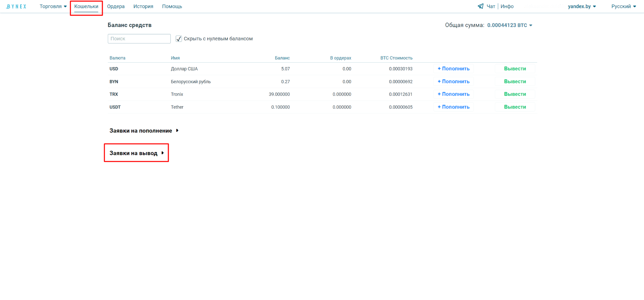Click Вывести for the BYN wallet
The image size is (644, 300).
[515, 82]
